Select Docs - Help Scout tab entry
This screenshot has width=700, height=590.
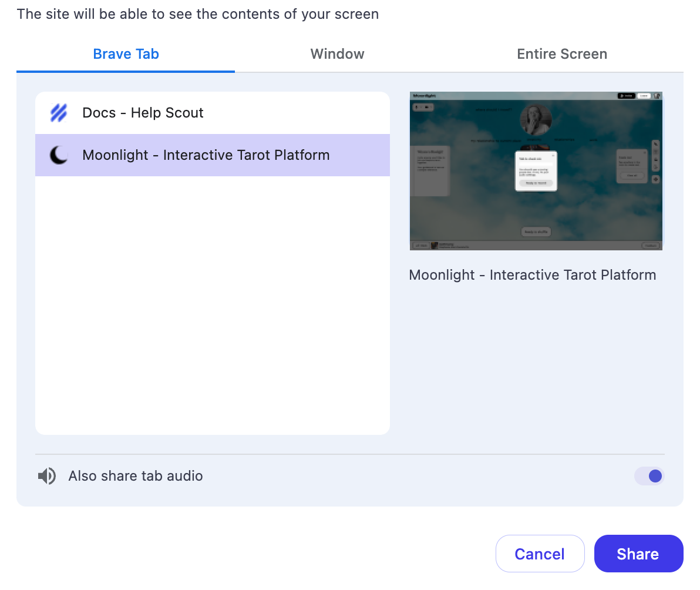point(213,113)
